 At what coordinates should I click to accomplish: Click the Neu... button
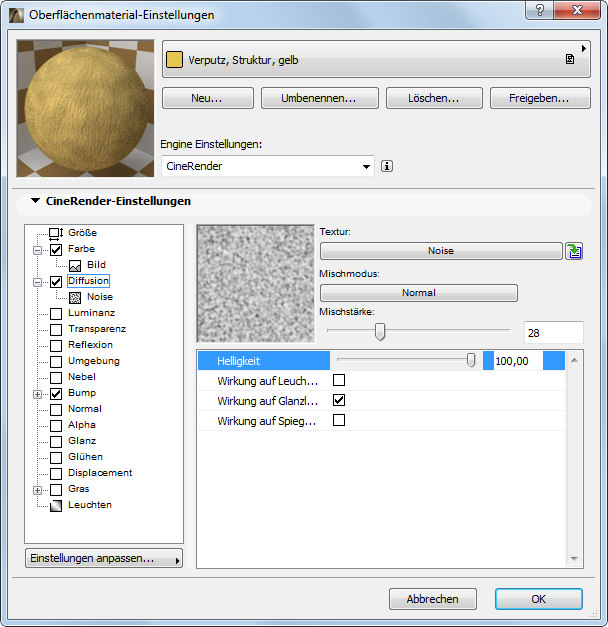click(x=208, y=98)
